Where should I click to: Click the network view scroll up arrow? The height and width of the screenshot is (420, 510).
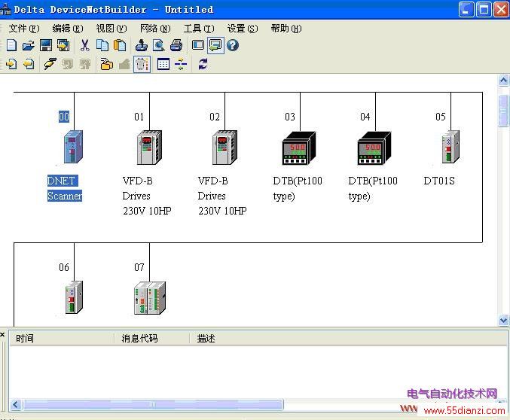click(503, 81)
